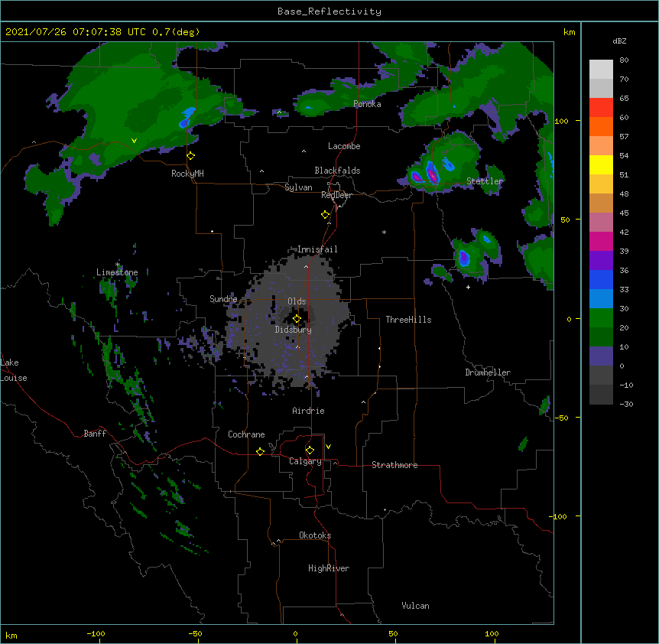
Task: Click the Stettler town label
Action: click(485, 181)
